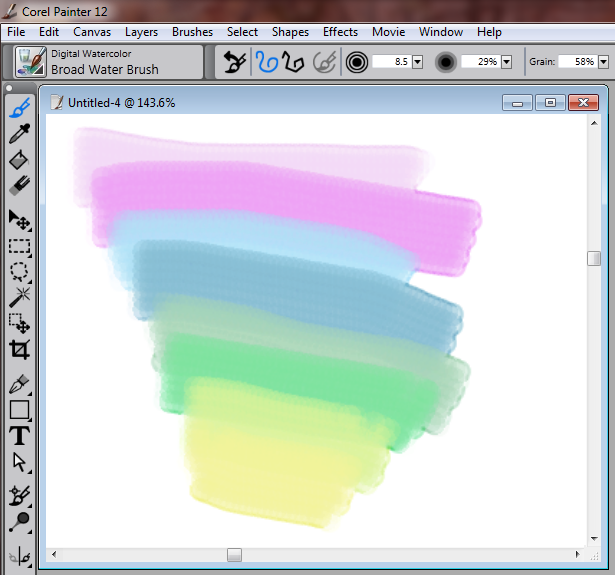Select the Text tool
Image resolution: width=615 pixels, height=575 pixels.
tap(19, 436)
